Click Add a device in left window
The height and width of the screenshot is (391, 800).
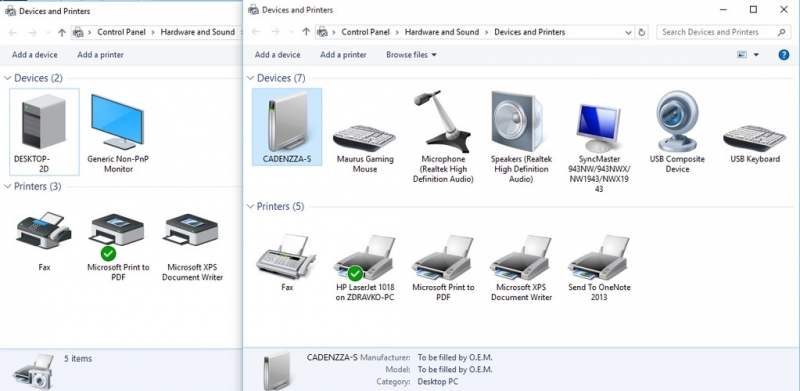click(35, 55)
